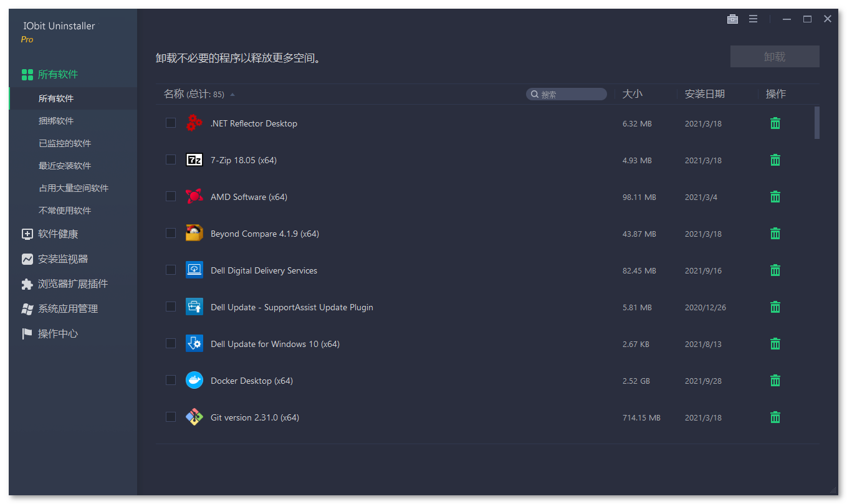This screenshot has height=504, width=847.
Task: Check the .NET Reflector Desktop checkbox
Action: (x=171, y=123)
